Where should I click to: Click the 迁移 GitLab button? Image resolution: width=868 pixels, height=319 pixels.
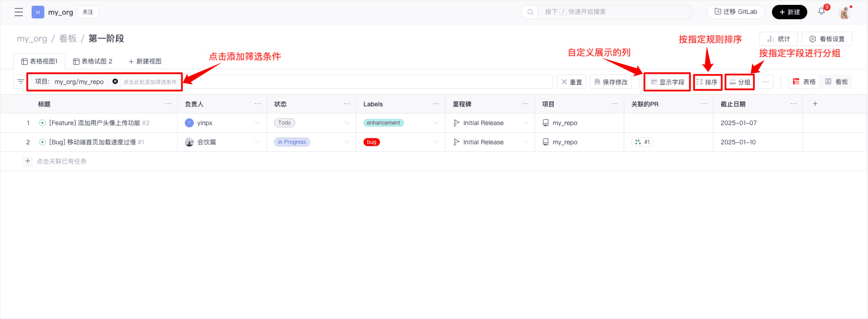(x=736, y=12)
